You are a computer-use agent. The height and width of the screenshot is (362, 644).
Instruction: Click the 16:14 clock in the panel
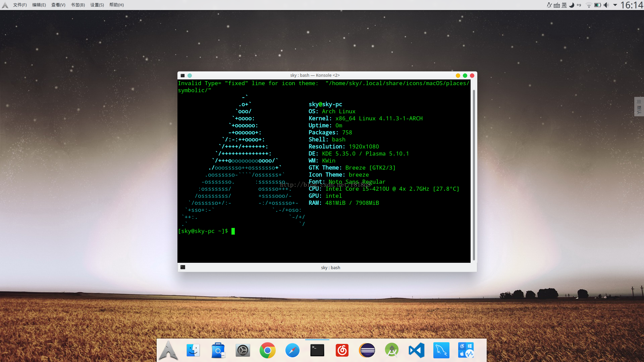pyautogui.click(x=632, y=5)
